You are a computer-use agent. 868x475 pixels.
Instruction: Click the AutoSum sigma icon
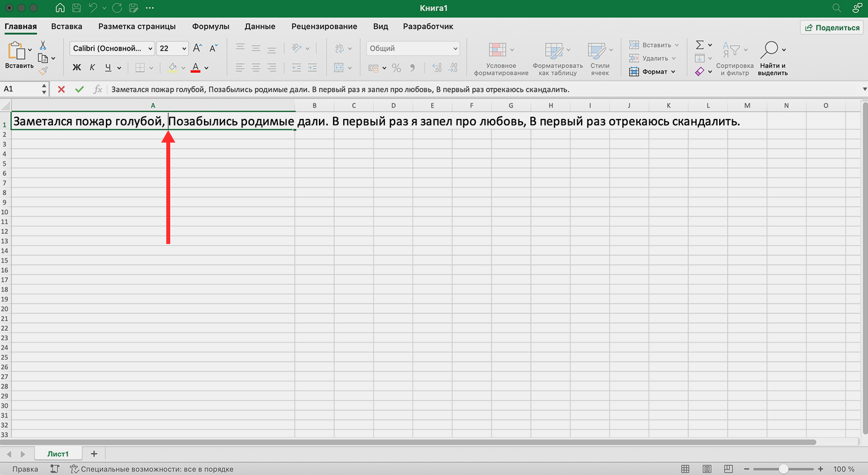coord(699,45)
